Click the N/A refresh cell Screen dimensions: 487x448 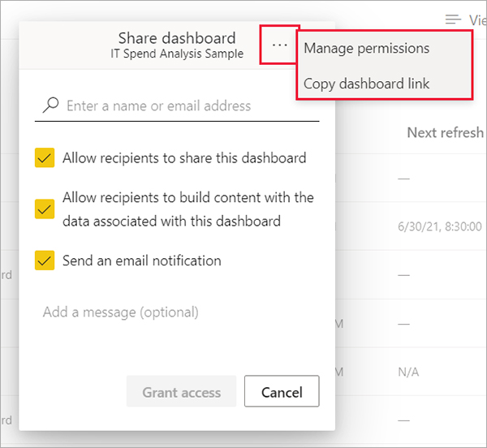[x=407, y=373]
